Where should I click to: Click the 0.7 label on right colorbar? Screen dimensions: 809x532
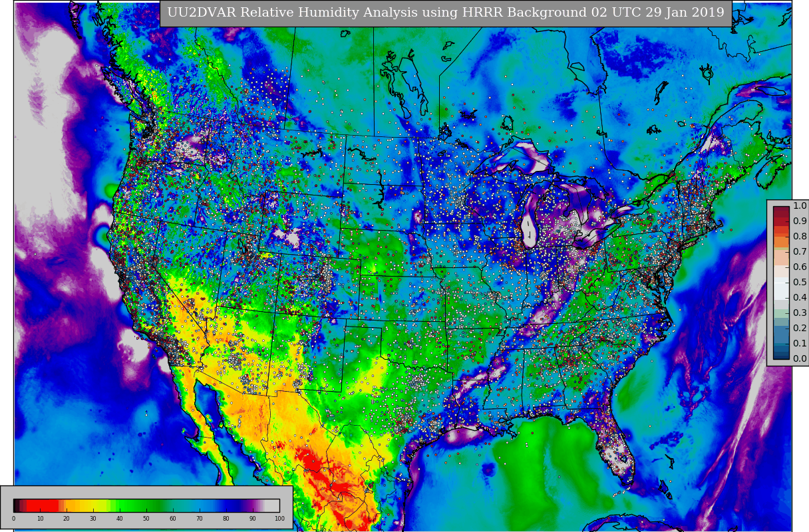tap(800, 251)
